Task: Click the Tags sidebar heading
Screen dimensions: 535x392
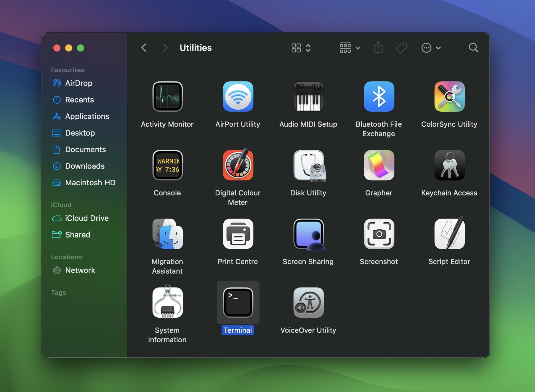Action: coord(58,293)
